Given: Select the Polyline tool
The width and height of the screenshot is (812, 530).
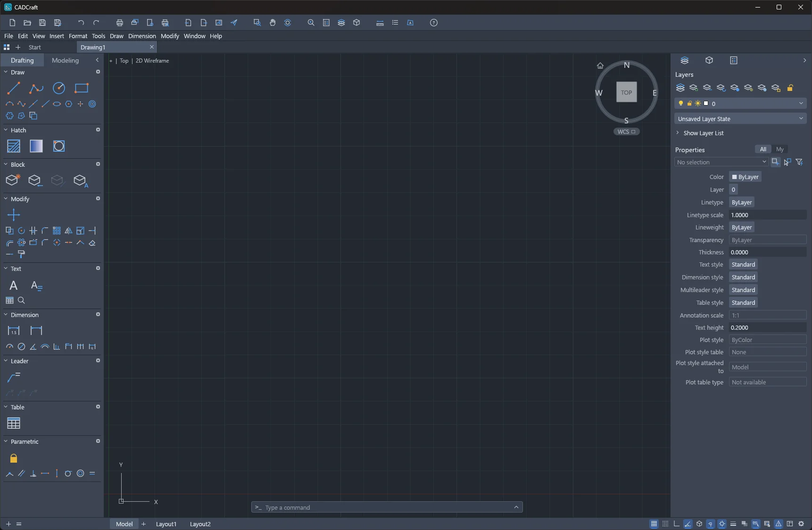Looking at the screenshot, I should click(x=36, y=88).
